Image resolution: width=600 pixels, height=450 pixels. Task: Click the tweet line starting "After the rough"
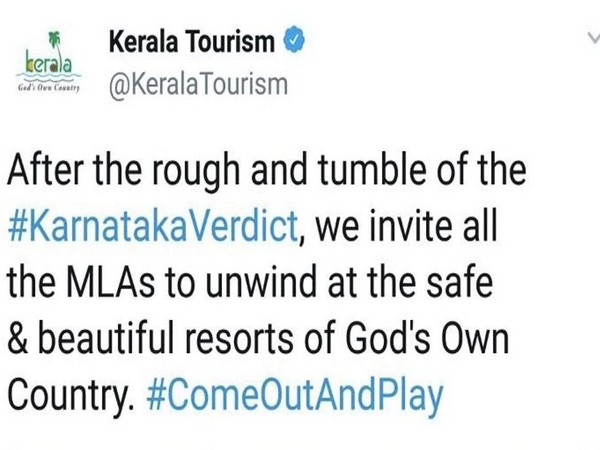click(x=266, y=170)
